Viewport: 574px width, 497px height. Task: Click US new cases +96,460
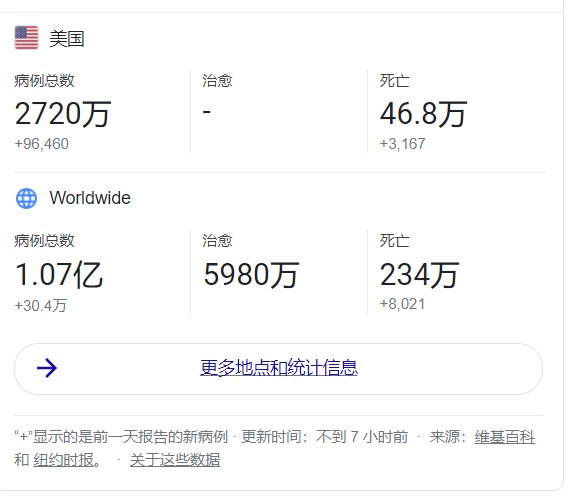[x=41, y=144]
